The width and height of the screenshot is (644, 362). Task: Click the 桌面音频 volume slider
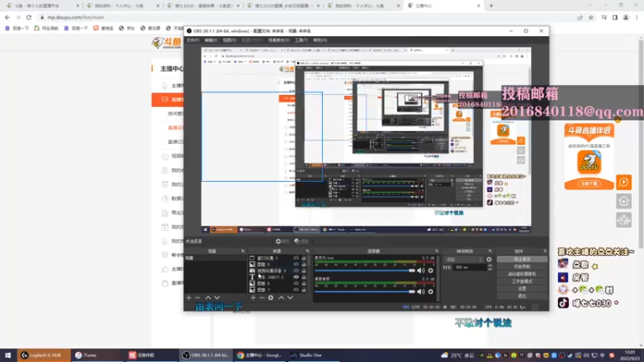365,291
